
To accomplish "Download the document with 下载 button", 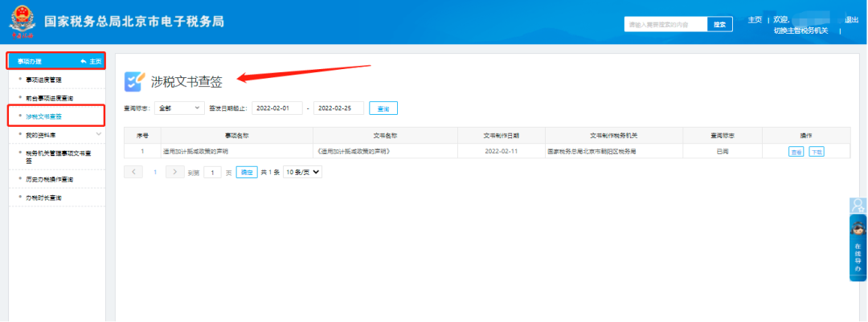I will 816,151.
